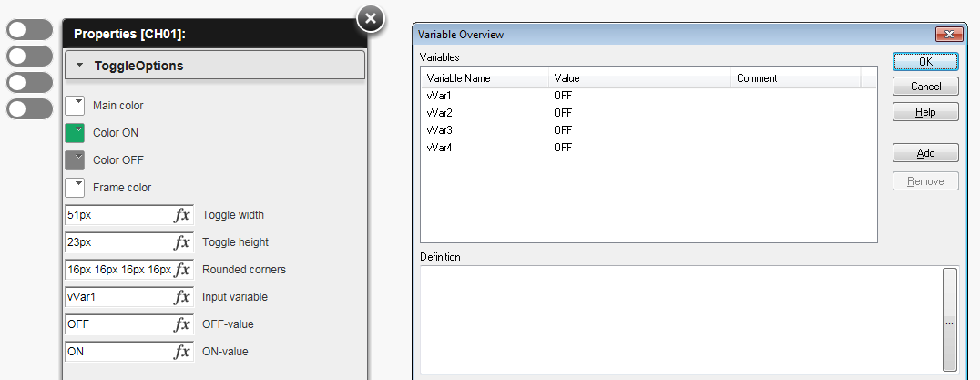Select the vVar3 variable row
Screen dimensions: 980x380
click(x=441, y=130)
